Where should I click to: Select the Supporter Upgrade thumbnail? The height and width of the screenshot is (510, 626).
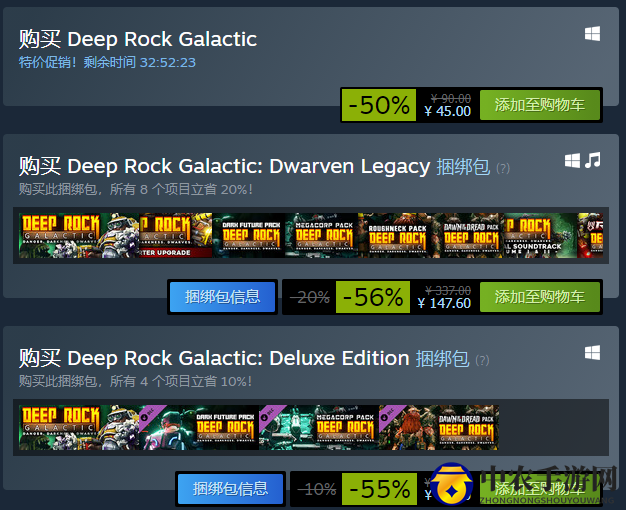(176, 235)
